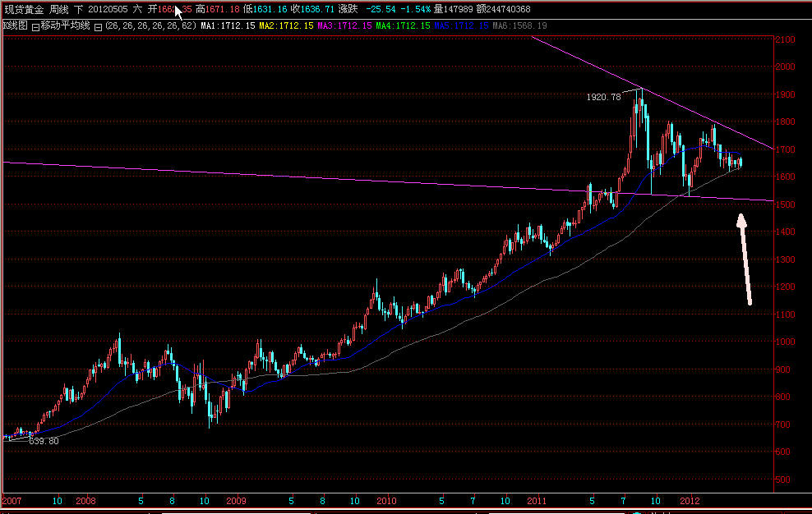Click the 1900 price axis label

(785, 94)
